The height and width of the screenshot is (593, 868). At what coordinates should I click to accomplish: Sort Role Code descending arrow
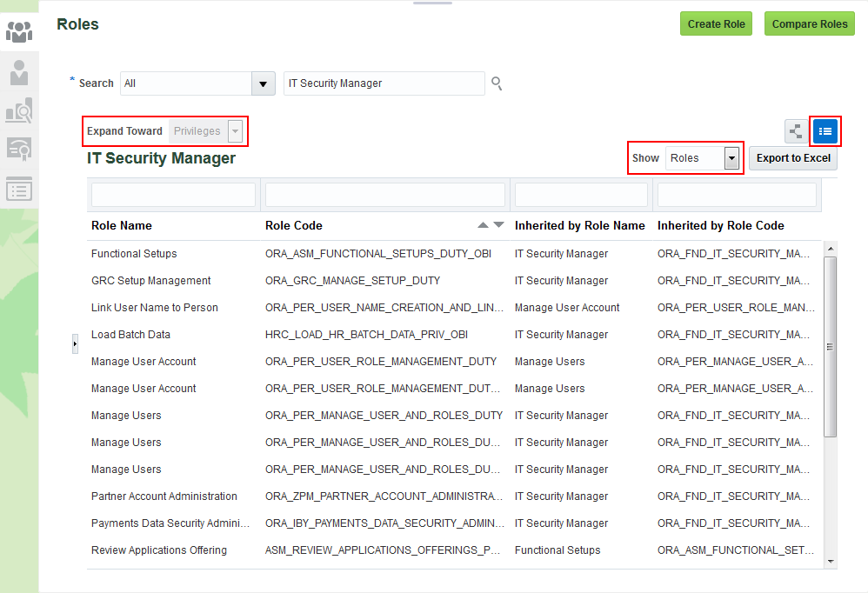tap(498, 225)
